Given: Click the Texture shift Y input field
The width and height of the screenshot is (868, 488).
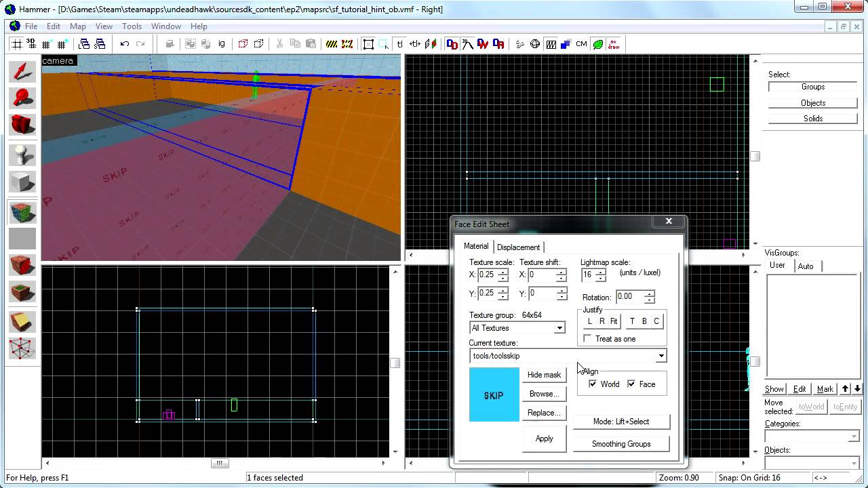Looking at the screenshot, I should [542, 293].
